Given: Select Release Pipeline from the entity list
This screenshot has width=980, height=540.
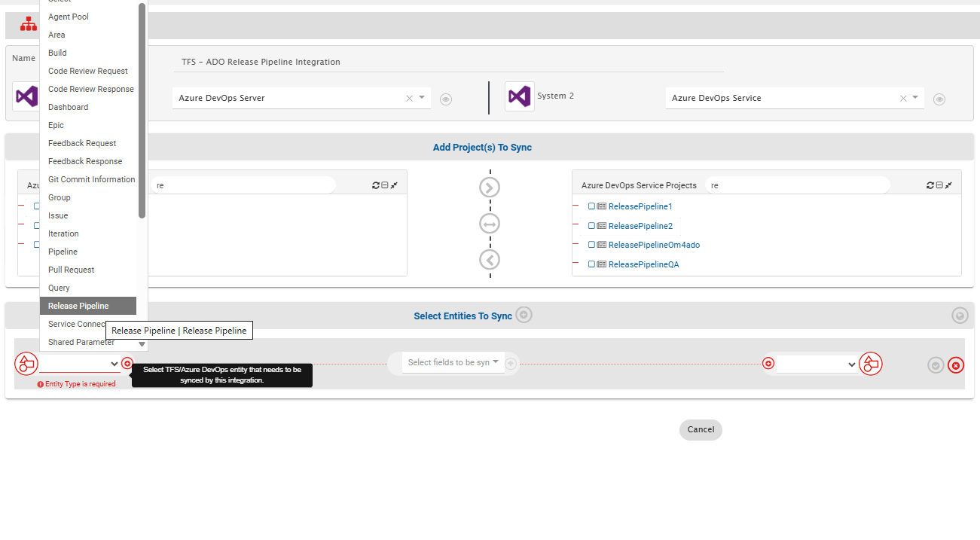Looking at the screenshot, I should pos(78,306).
